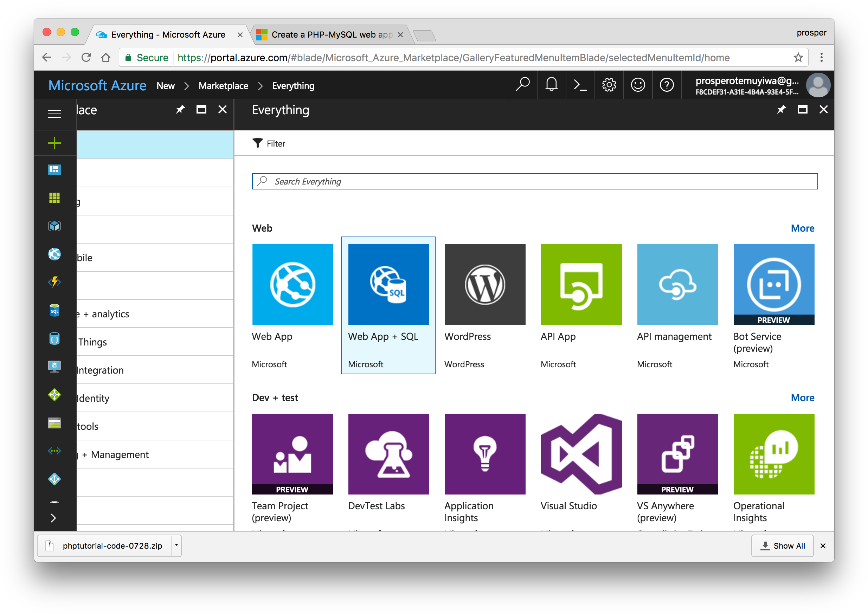Open the help question mark icon
The width and height of the screenshot is (868, 614).
point(667,85)
